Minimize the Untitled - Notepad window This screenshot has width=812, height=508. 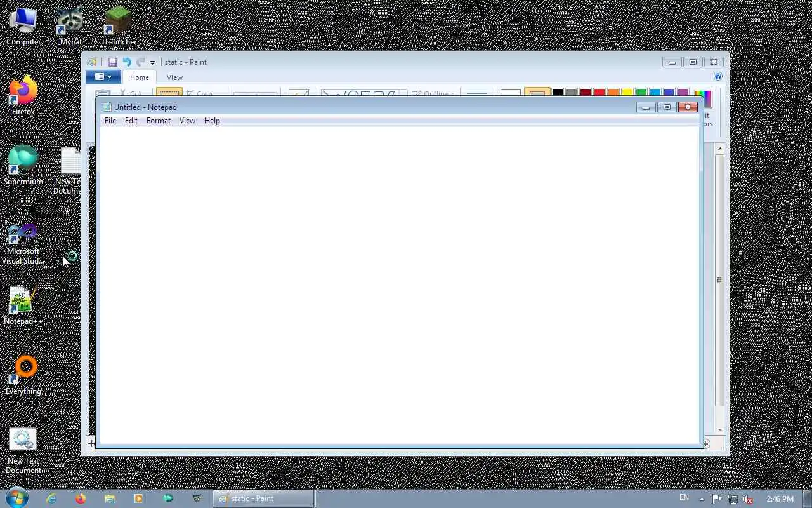[x=646, y=107]
